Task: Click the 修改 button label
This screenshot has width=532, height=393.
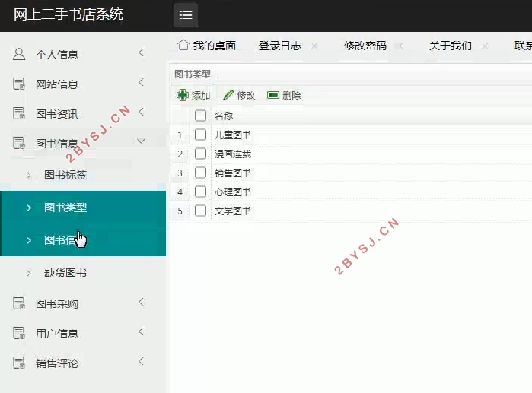Action: point(246,96)
